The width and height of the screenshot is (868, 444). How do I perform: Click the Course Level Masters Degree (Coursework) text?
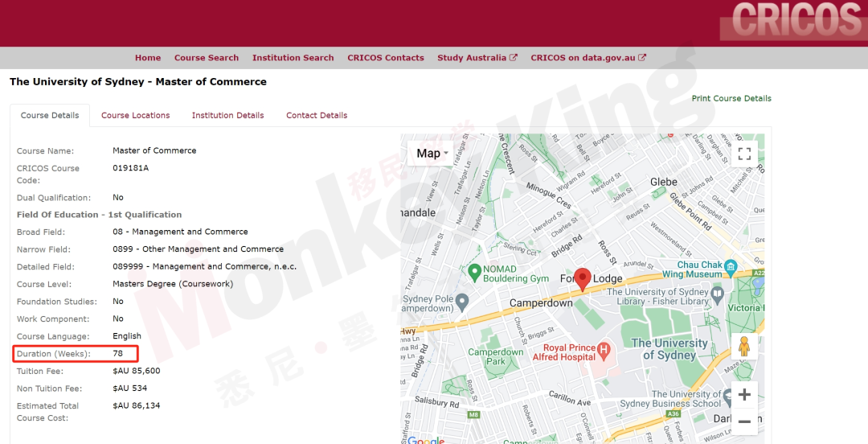[173, 284]
